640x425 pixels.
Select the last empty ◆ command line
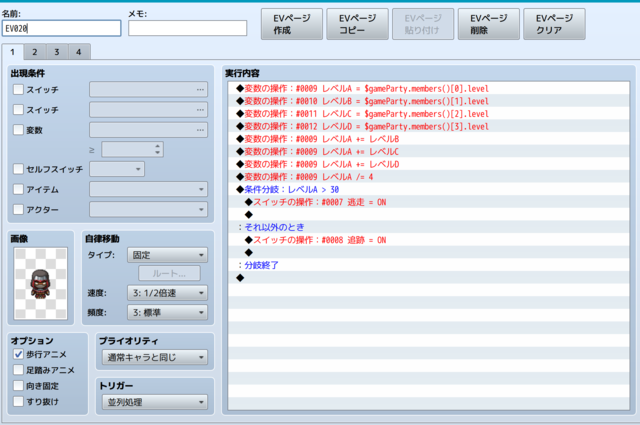coord(429,278)
